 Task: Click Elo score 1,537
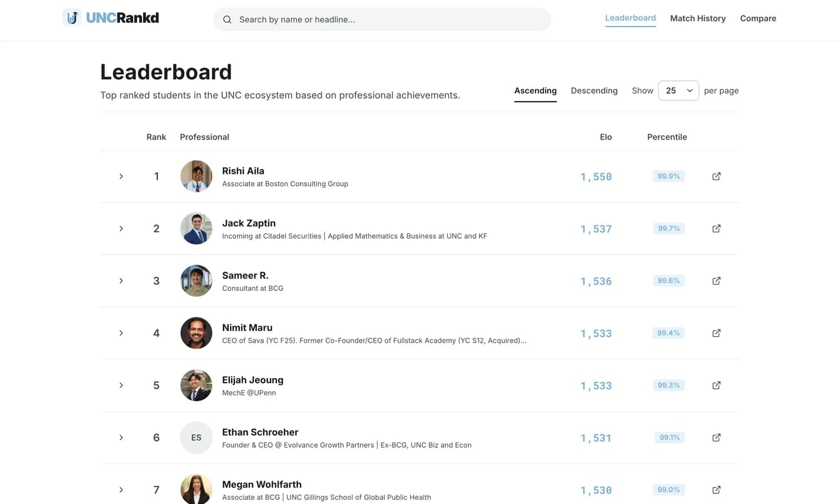(596, 229)
